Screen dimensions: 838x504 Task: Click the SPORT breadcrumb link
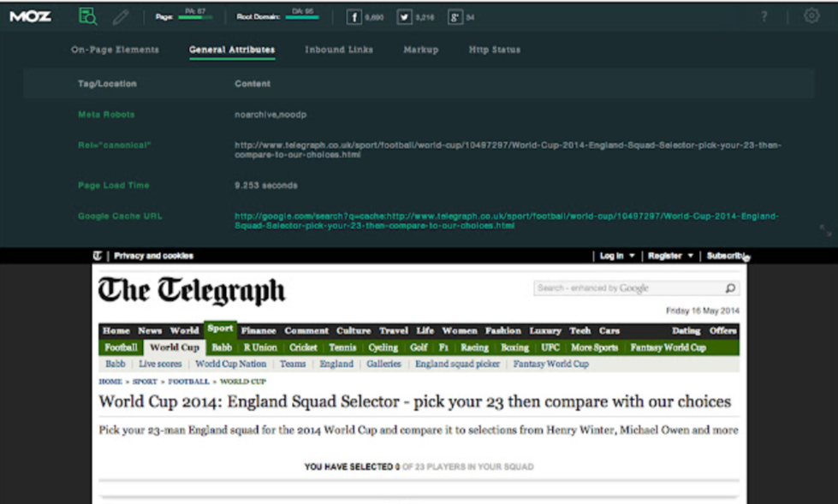[x=145, y=382]
